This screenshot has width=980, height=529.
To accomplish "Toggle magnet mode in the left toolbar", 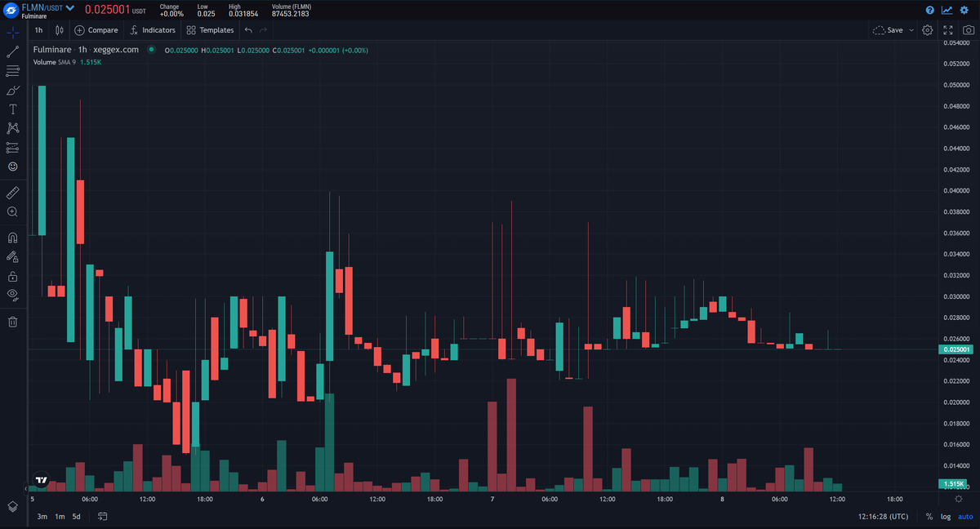I will pos(12,238).
